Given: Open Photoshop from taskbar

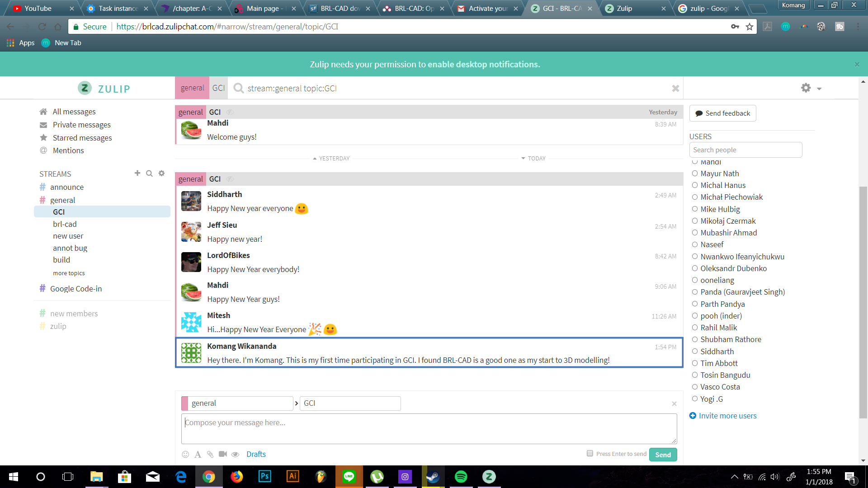Looking at the screenshot, I should tap(264, 477).
